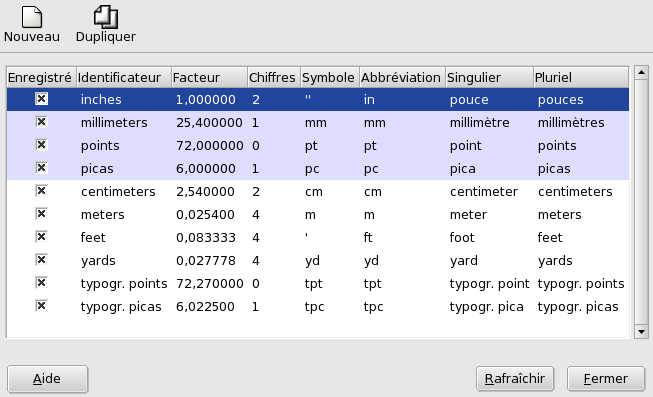Click the Nouveau new unit icon

32,17
